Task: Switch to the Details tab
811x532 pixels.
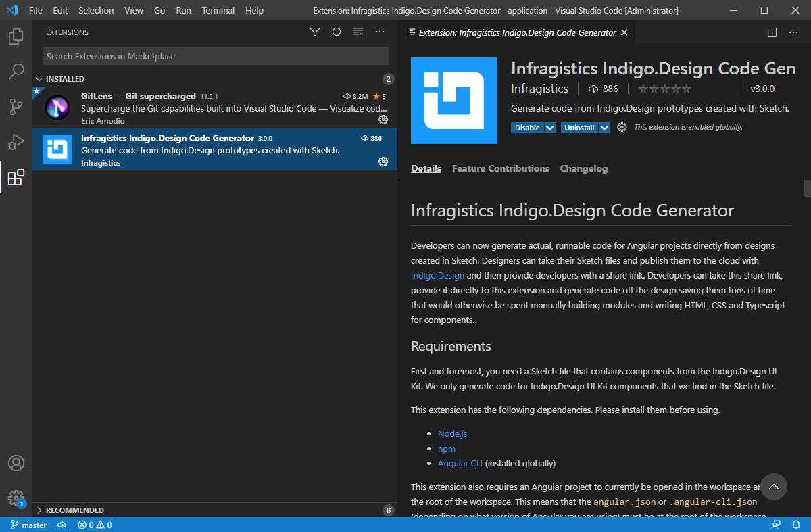Action: click(426, 168)
